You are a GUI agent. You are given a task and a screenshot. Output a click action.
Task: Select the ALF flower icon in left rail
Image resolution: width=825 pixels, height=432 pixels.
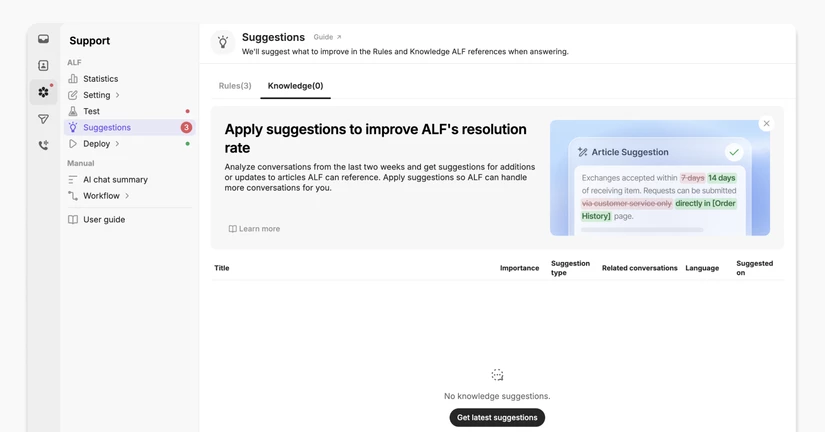click(x=43, y=92)
